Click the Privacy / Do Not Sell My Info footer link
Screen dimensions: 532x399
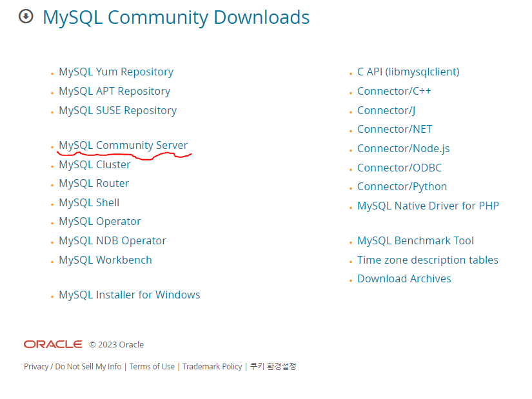point(73,367)
